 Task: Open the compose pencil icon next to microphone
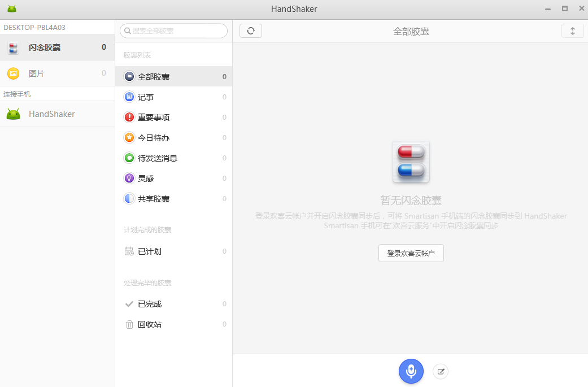click(x=440, y=371)
